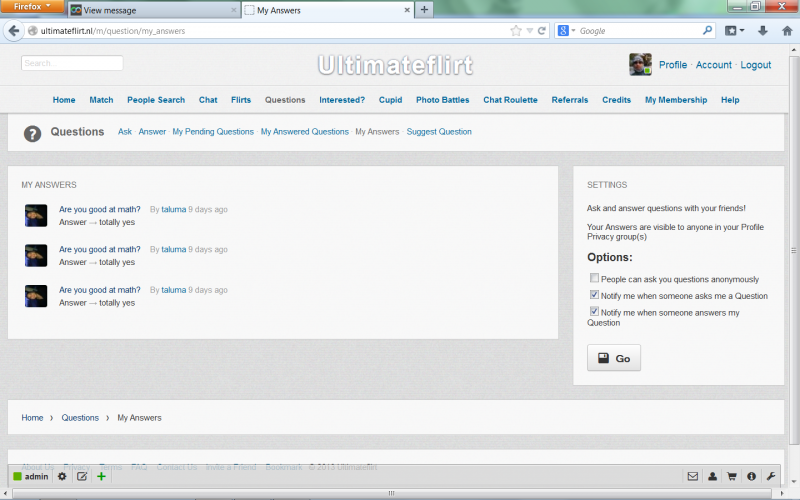This screenshot has height=500, width=800.
Task: Click the wrench tools icon in admin bar
Action: click(770, 477)
